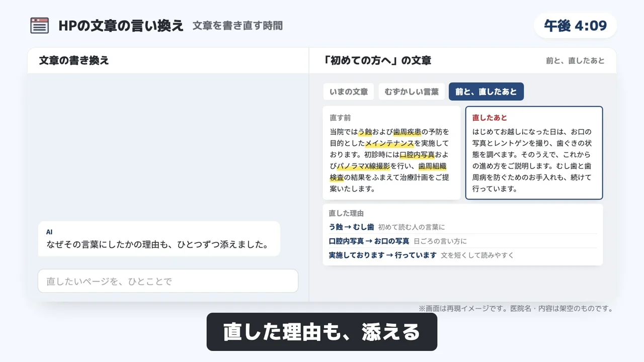Select the 前と、直したあと tab
The image size is (644, 362).
(486, 92)
